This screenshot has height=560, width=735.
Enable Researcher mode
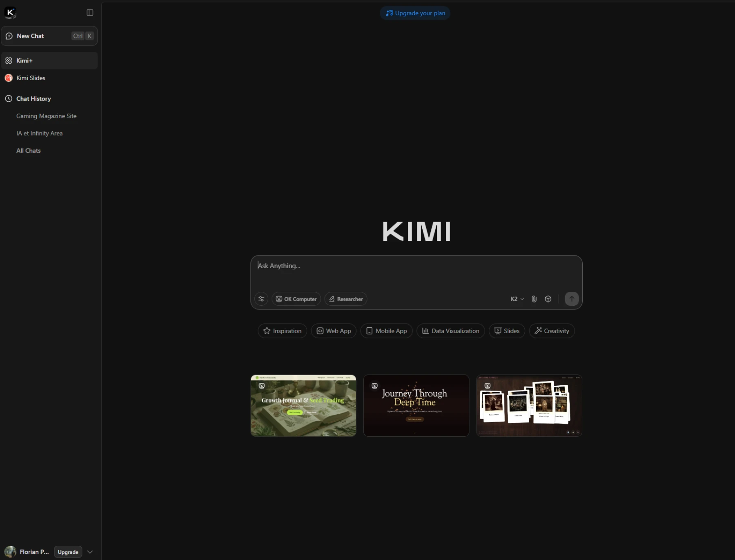coord(345,299)
